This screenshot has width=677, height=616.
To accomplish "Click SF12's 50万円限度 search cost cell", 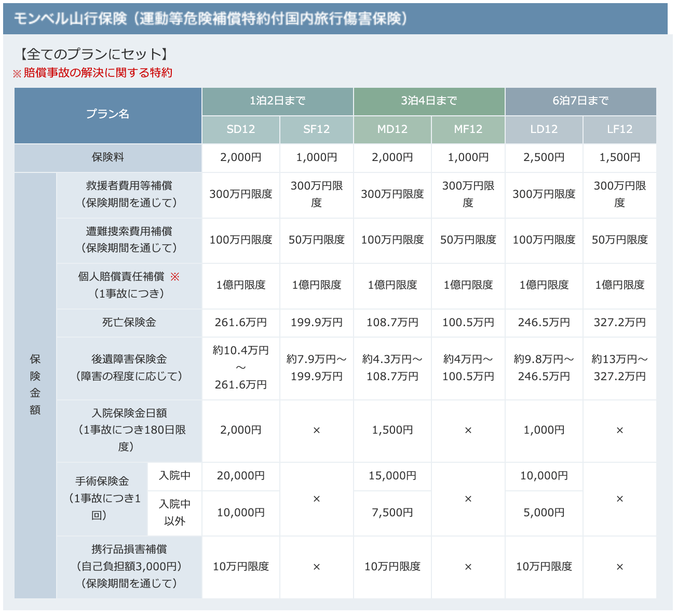I will (317, 240).
